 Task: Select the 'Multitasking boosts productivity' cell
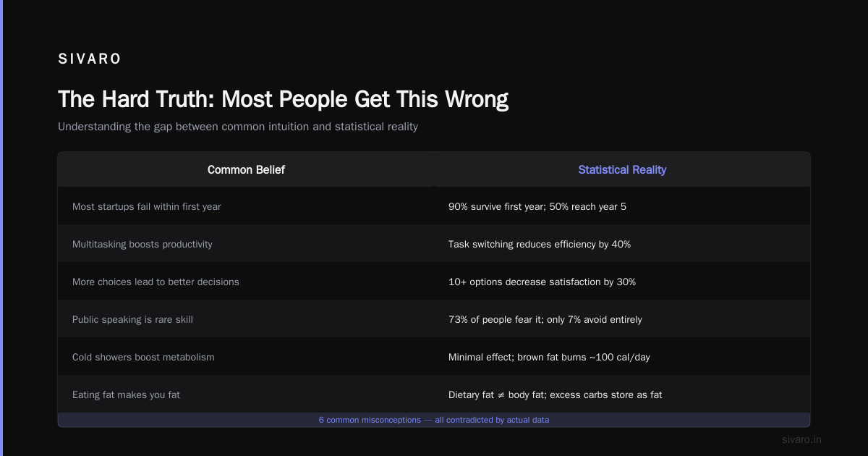tap(246, 244)
